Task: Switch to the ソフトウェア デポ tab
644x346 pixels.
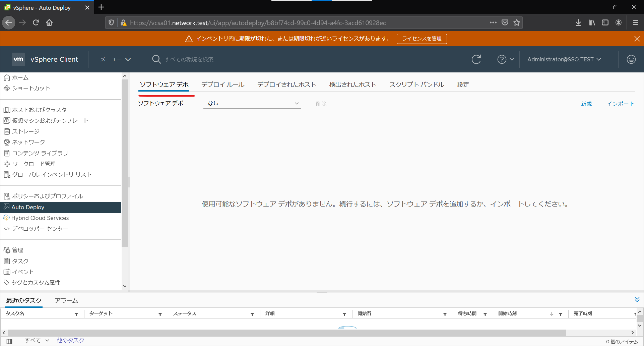Action: pyautogui.click(x=164, y=84)
